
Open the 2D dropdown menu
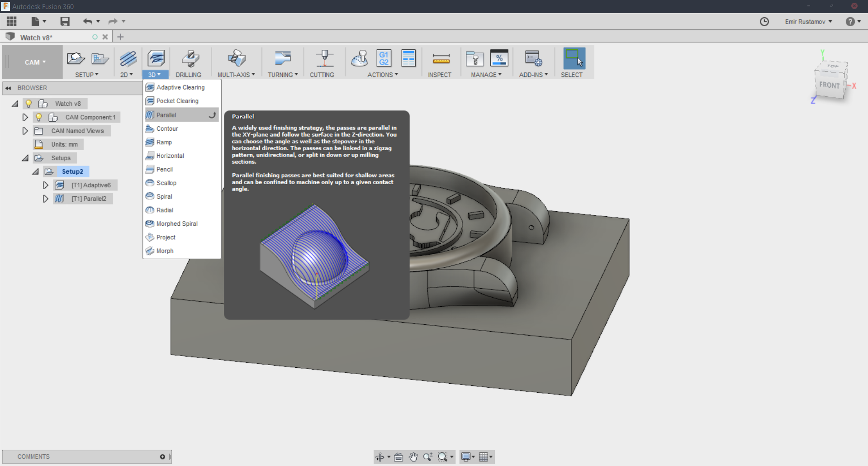tap(127, 75)
